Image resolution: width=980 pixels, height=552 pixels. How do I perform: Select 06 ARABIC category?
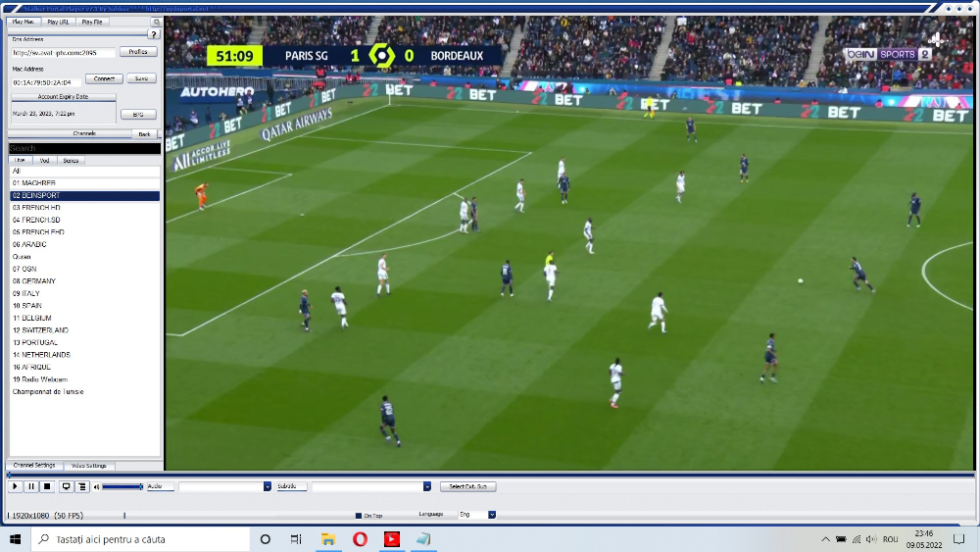pyautogui.click(x=84, y=244)
